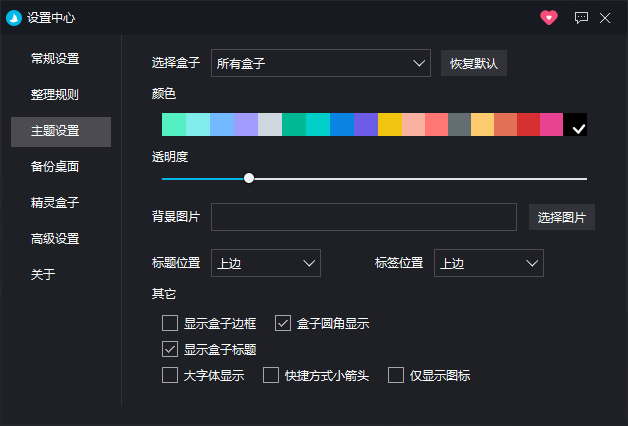Go to 高级设置 in sidebar
628x426 pixels.
55,239
